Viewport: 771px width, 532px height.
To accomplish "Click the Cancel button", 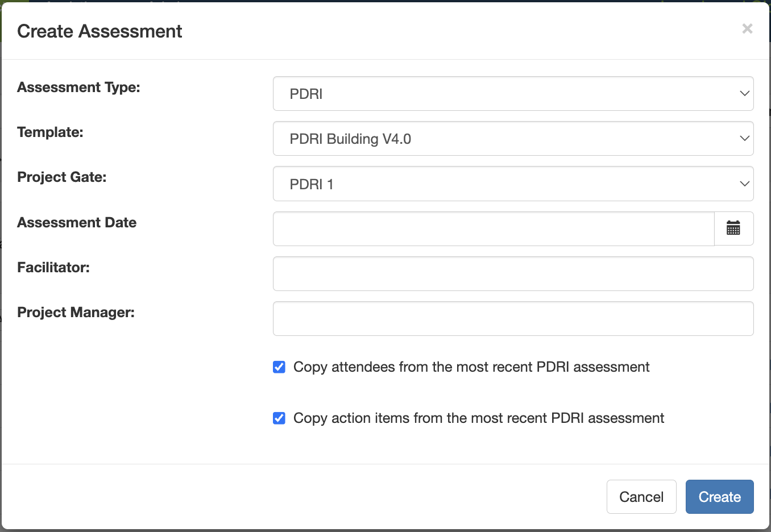I will (x=641, y=497).
